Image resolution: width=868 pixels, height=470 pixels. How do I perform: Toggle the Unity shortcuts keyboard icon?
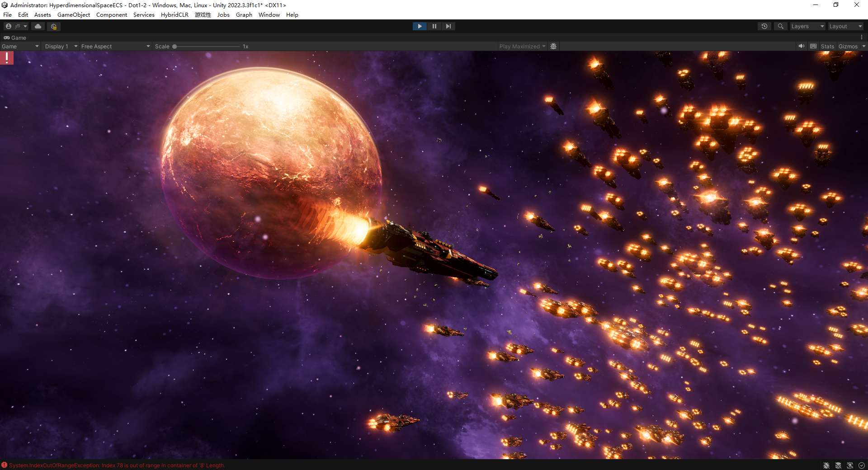click(813, 46)
